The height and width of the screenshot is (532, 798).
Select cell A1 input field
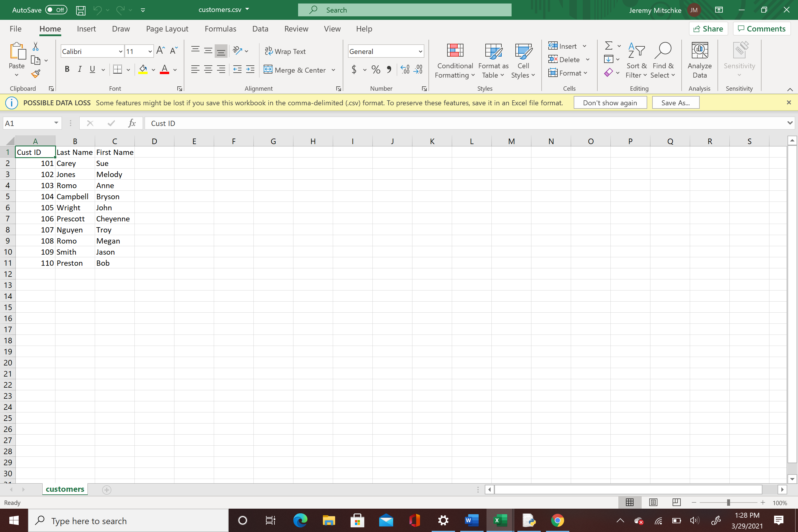[35, 152]
